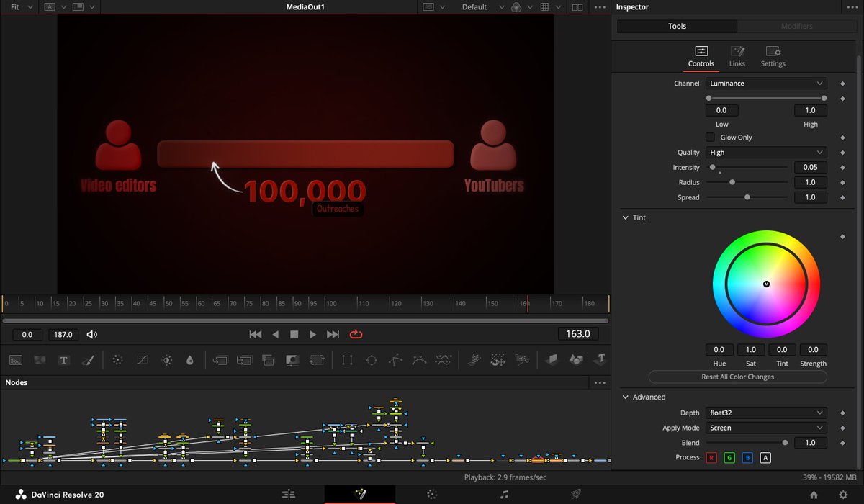Click the volume speaker icon

point(92,334)
